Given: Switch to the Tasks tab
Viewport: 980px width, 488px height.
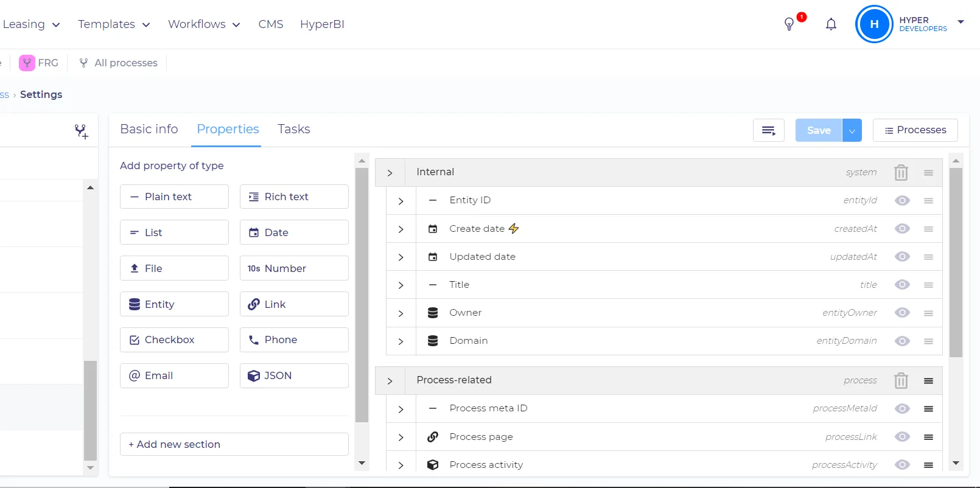Looking at the screenshot, I should [294, 129].
